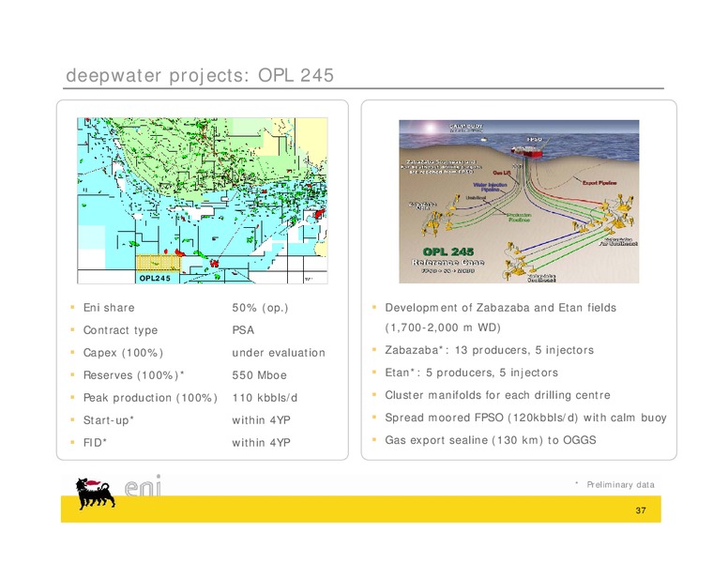Select the 'FID*' label
Viewport: 728px width, 563px height.
point(95,443)
